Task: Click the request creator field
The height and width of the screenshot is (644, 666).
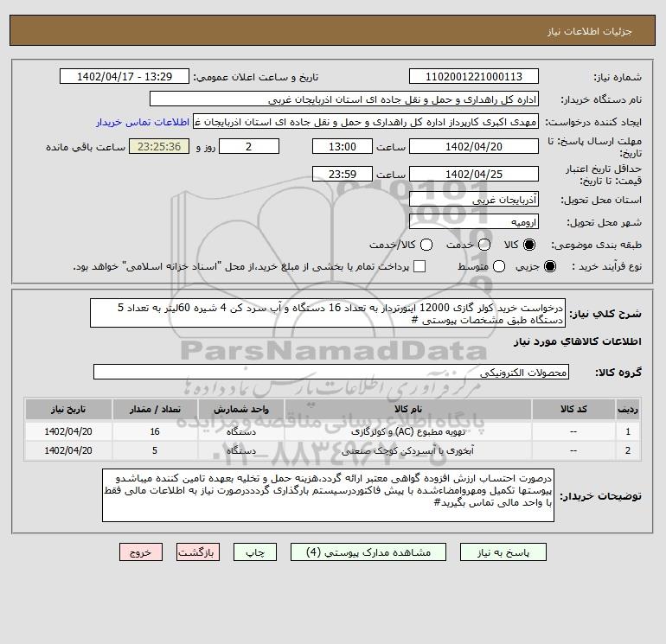Action: coord(366,122)
